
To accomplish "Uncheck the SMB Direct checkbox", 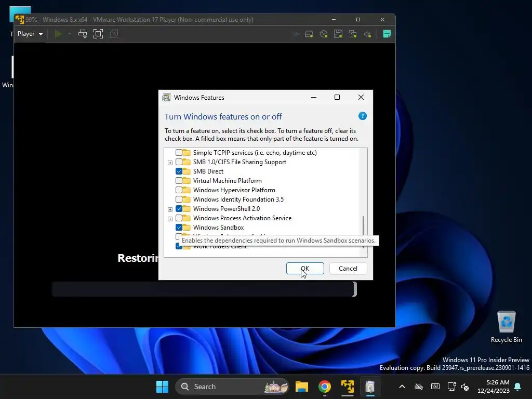I will [x=179, y=171].
